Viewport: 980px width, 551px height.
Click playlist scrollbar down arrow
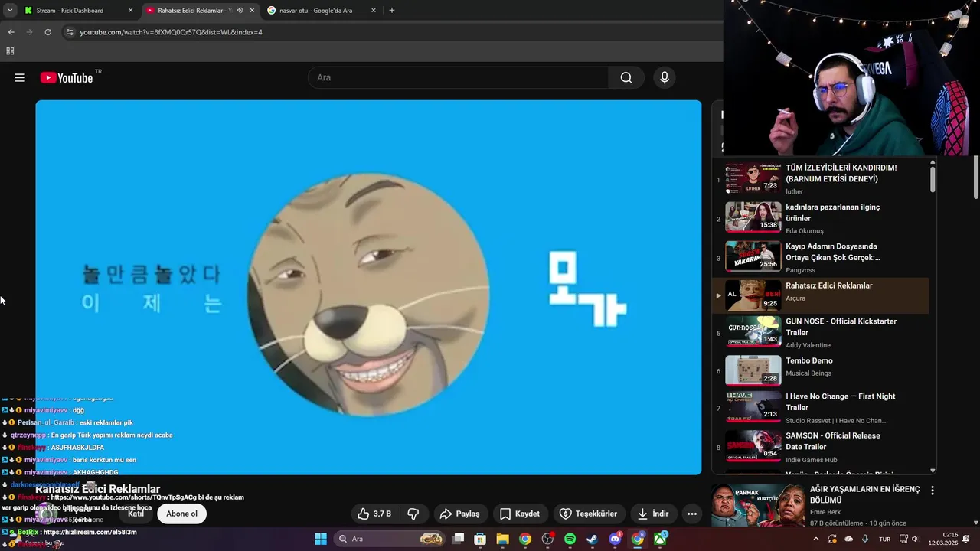(x=932, y=471)
